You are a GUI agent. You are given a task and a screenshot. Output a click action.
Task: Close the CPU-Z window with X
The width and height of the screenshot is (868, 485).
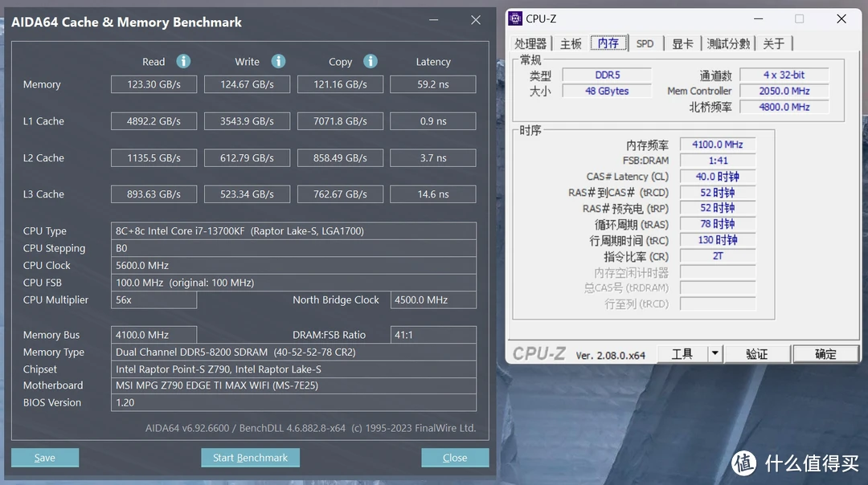click(x=839, y=18)
